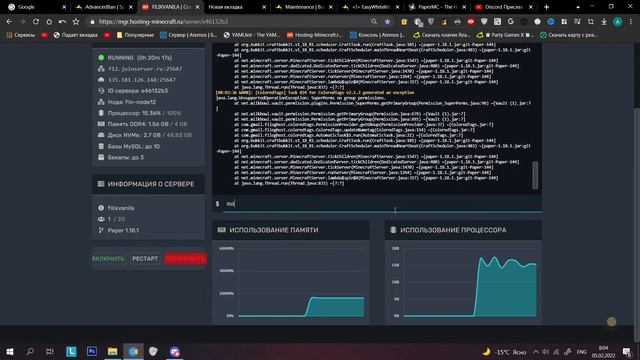Image resolution: width=640 pixels, height=360 pixels.
Task: Click the Бекапы row
Action: [x=121, y=157]
